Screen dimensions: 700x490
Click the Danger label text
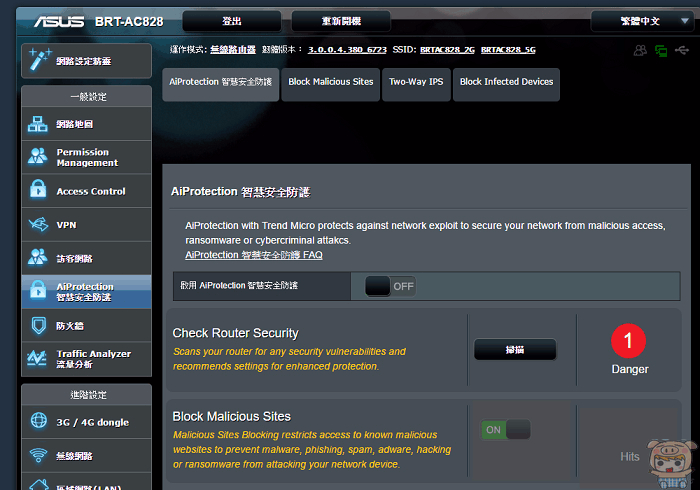[x=629, y=370]
